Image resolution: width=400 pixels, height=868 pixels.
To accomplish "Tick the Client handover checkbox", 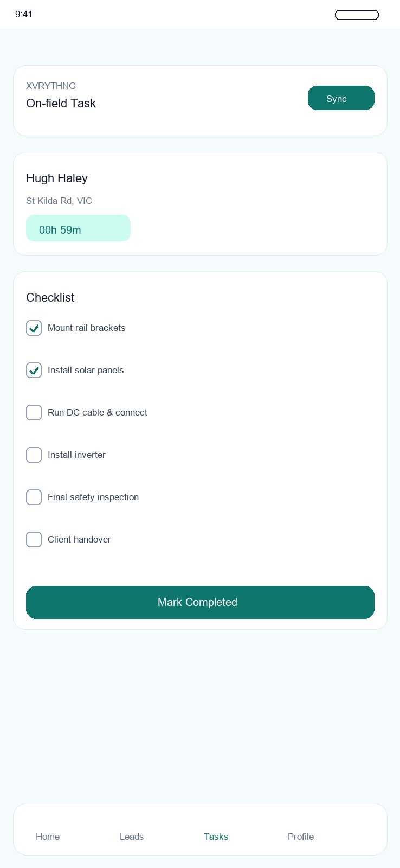I will point(34,539).
